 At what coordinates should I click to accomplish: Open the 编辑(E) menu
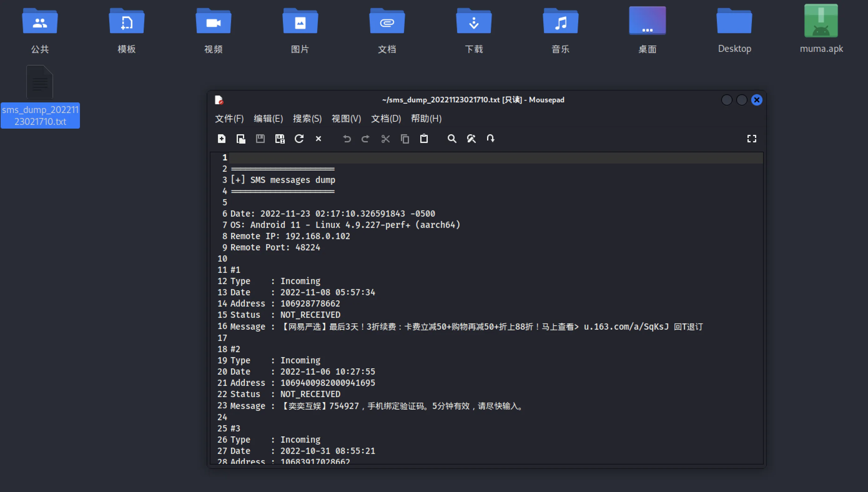(268, 119)
